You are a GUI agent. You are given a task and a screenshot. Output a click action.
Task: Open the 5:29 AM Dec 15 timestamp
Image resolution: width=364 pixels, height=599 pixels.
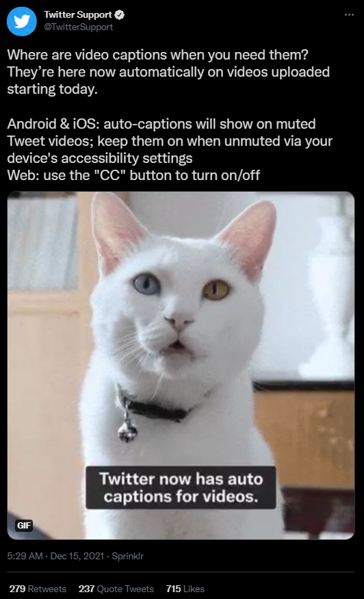[55, 556]
